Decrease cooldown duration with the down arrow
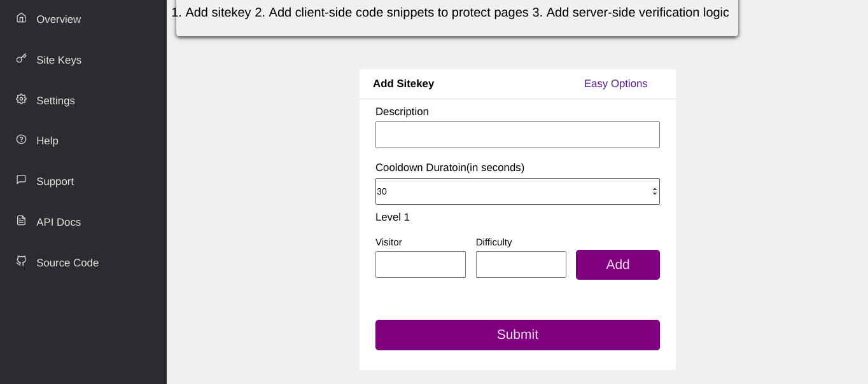The height and width of the screenshot is (384, 868). point(655,194)
